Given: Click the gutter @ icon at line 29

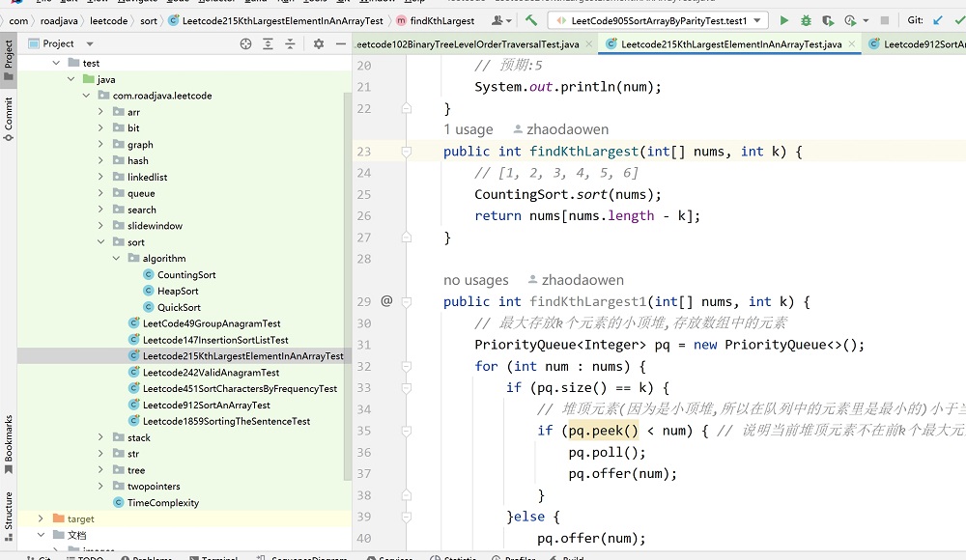Looking at the screenshot, I should coord(386,300).
